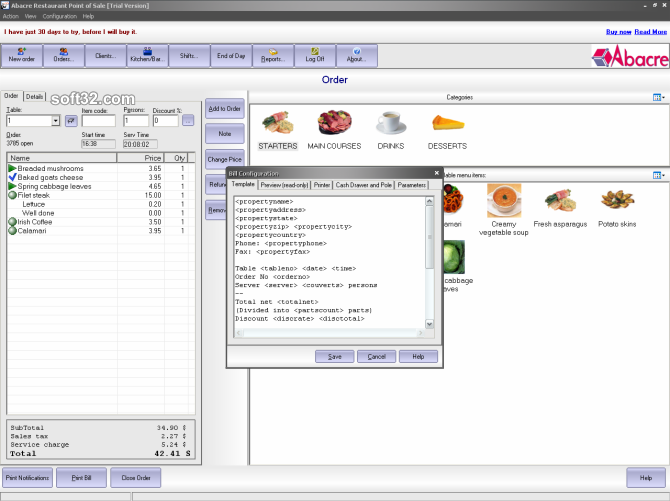Click the Abacre logo

point(630,56)
